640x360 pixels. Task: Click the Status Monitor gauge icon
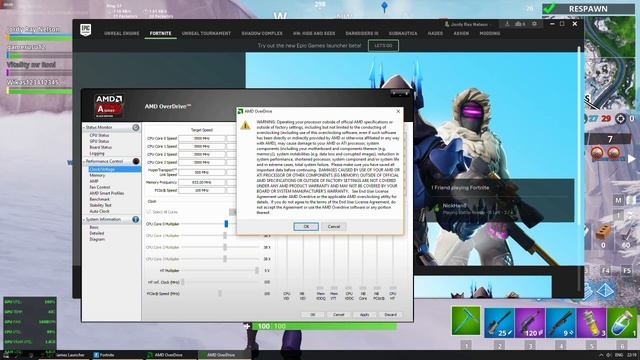[x=136, y=128]
